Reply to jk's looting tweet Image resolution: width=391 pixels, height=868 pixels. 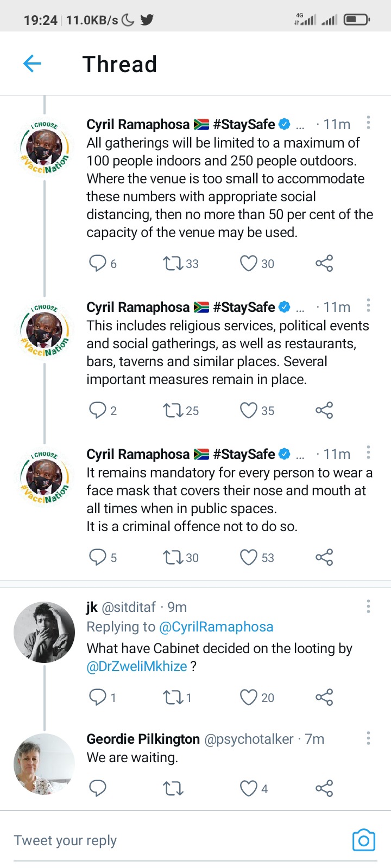tap(98, 697)
